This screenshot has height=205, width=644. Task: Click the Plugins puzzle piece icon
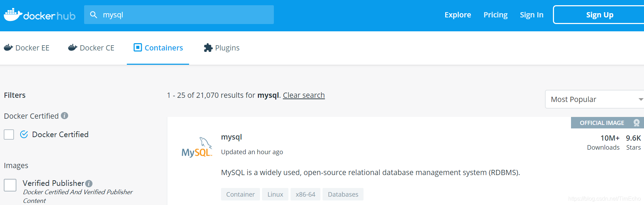pyautogui.click(x=208, y=48)
